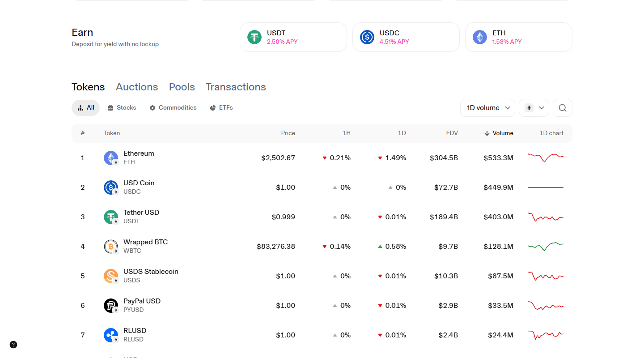644x358 pixels.
Task: Click the PayPal USD red sparkline chart
Action: (546, 306)
